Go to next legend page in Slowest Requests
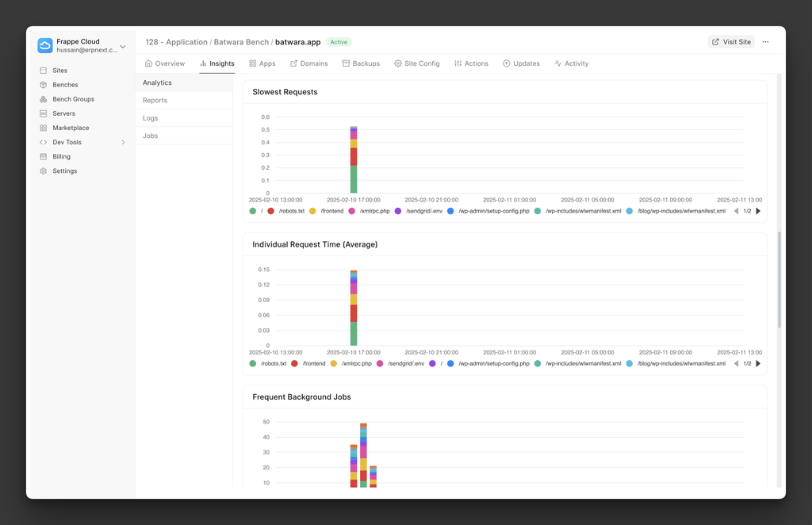The width and height of the screenshot is (812, 525). tap(758, 212)
